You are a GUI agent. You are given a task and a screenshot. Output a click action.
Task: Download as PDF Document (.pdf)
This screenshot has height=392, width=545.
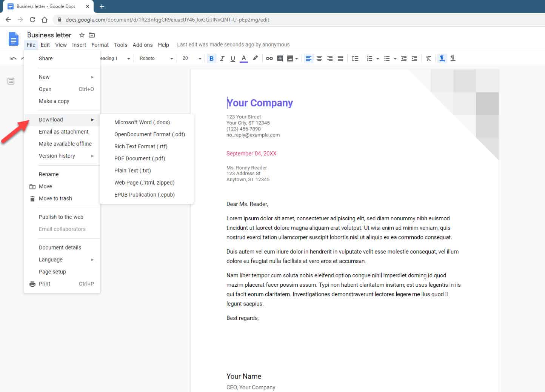(147, 158)
